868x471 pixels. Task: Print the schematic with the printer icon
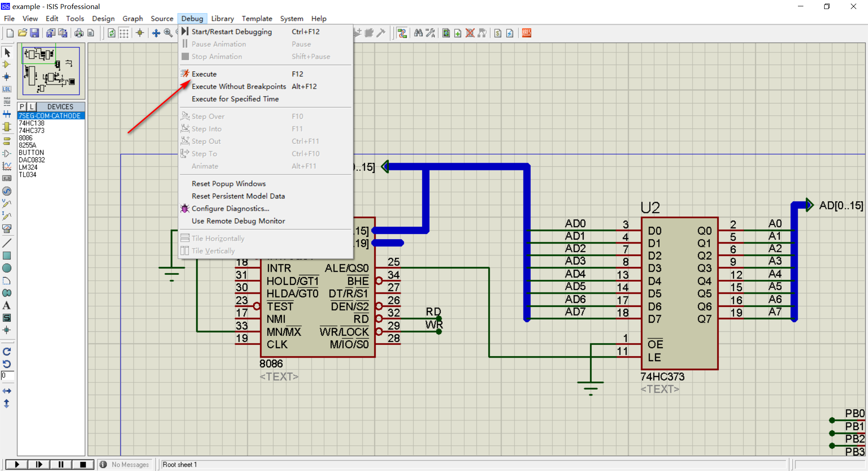click(79, 33)
